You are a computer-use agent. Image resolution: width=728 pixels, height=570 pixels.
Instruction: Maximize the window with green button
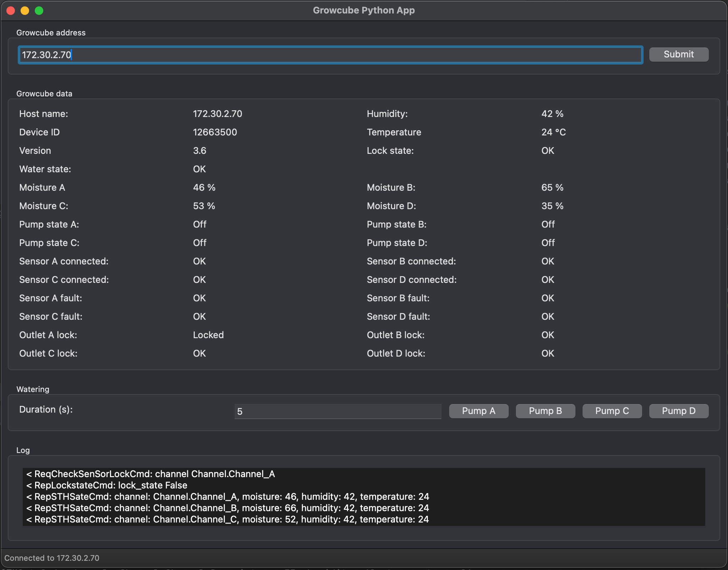(39, 11)
